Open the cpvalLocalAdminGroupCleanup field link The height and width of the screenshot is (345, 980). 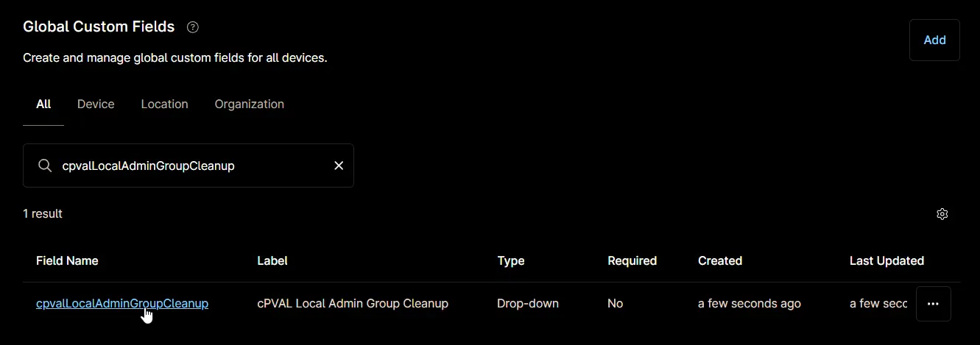[x=122, y=303]
